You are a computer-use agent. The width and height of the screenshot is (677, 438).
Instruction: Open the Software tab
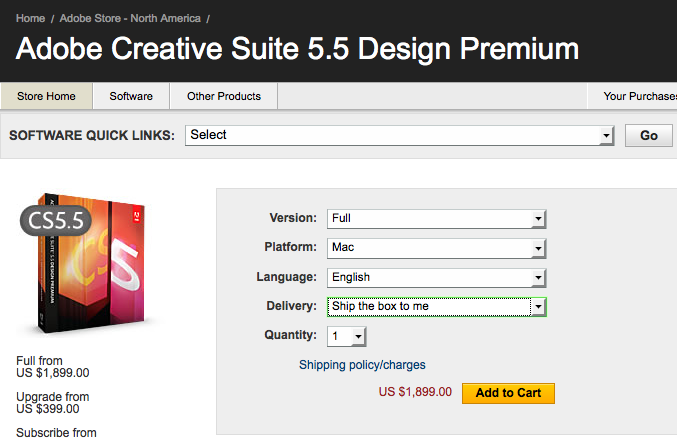click(x=131, y=96)
